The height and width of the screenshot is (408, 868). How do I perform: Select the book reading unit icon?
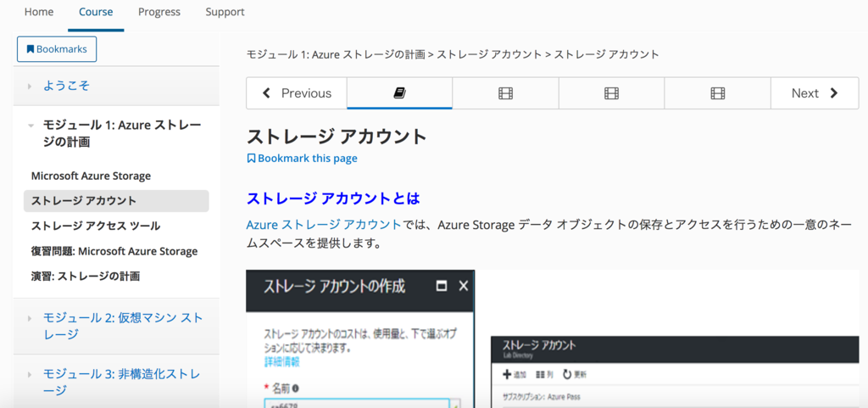(400, 93)
